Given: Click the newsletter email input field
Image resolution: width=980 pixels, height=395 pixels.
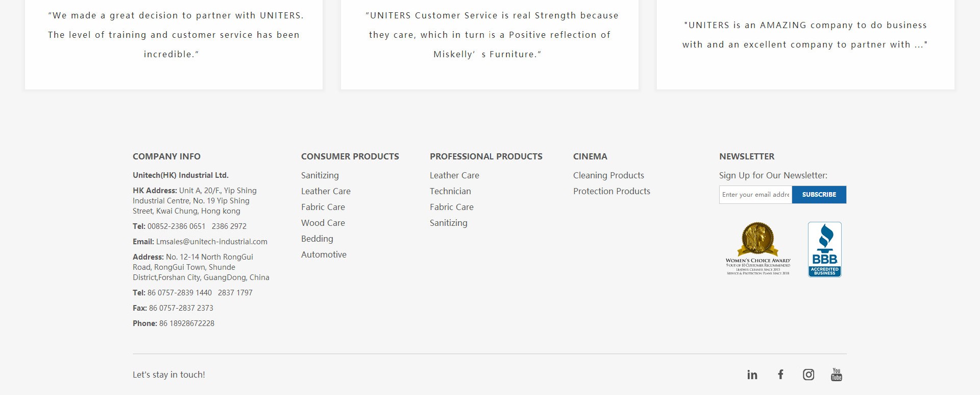Looking at the screenshot, I should (x=755, y=195).
